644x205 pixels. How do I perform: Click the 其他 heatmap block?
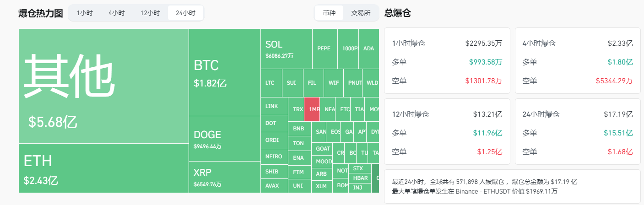tap(103, 86)
